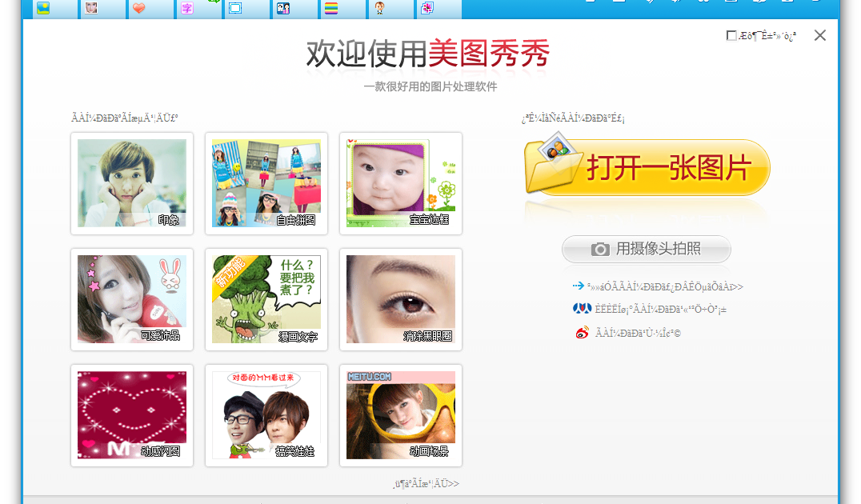This screenshot has height=504, width=861.
Task: Select the 宝宝边框 baby frame thumbnail
Action: (401, 183)
